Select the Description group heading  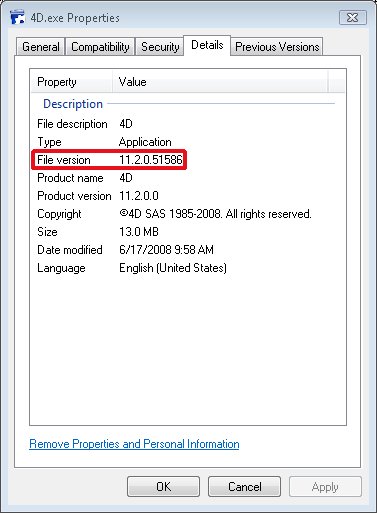(x=73, y=104)
